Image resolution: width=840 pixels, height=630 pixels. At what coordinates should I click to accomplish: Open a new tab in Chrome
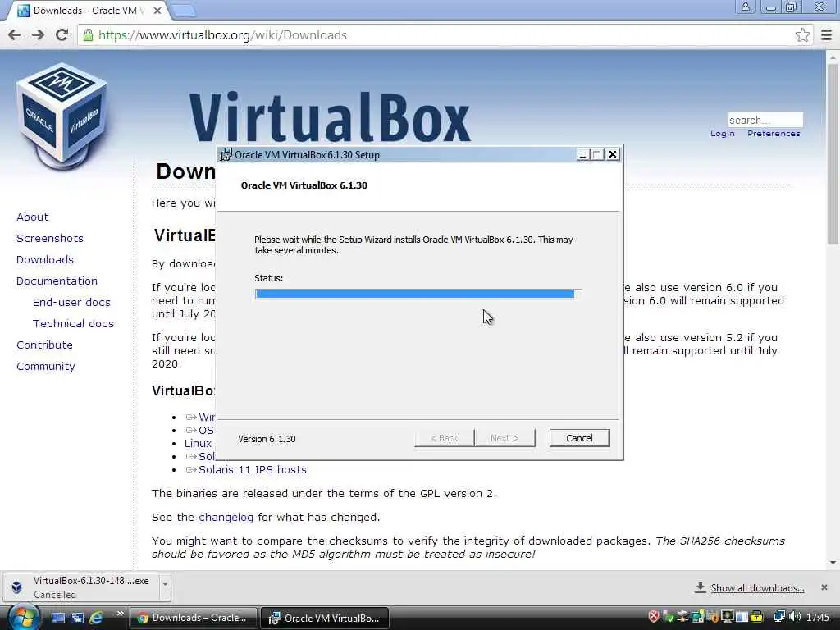pyautogui.click(x=185, y=10)
